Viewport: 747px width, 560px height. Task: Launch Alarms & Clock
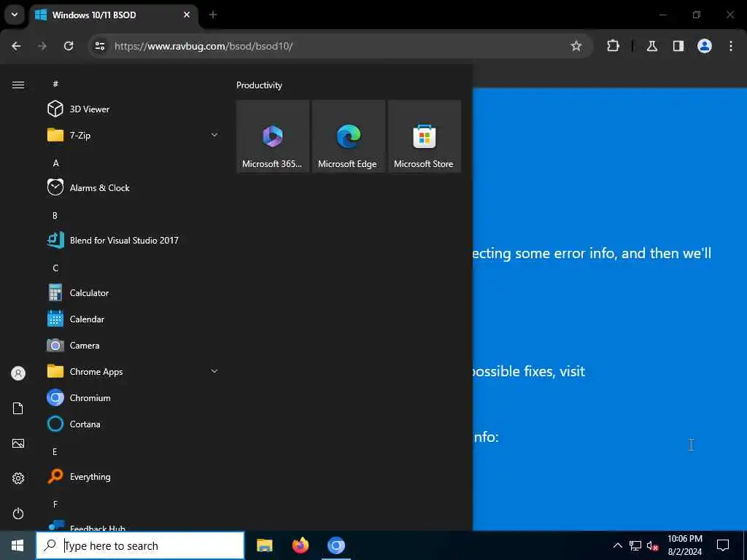coord(133,187)
